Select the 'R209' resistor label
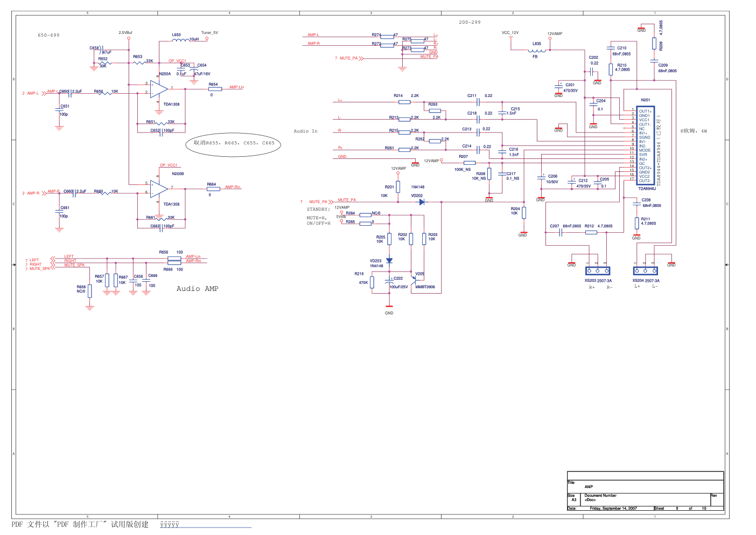 tap(661, 46)
